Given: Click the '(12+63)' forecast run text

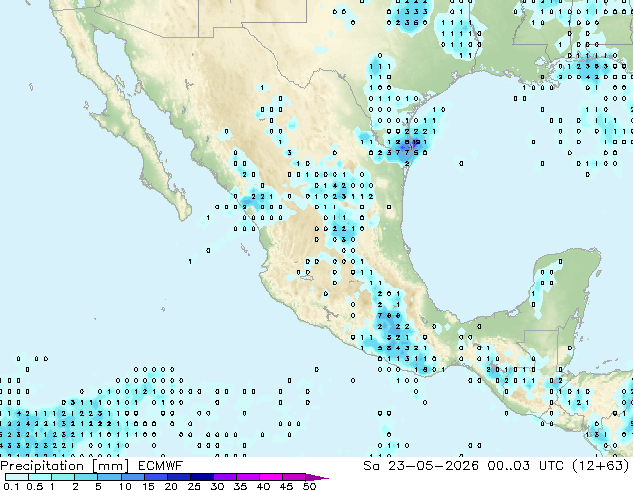Looking at the screenshot, I should (x=601, y=466).
